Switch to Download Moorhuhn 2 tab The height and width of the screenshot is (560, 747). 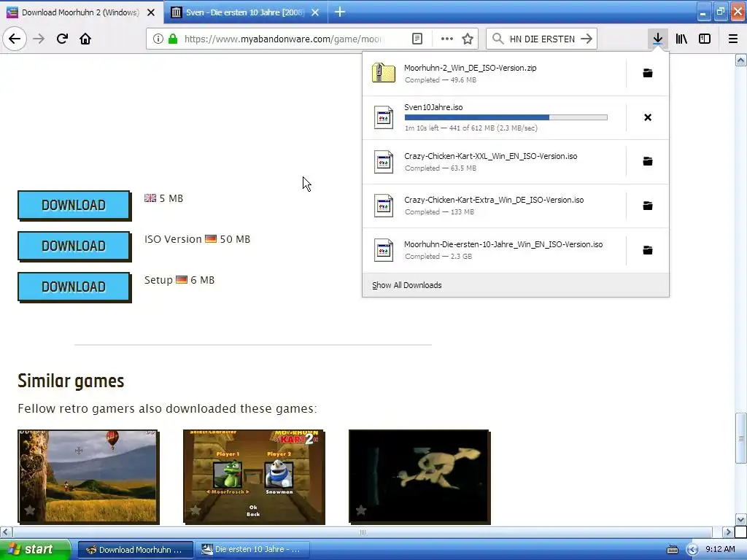point(80,12)
